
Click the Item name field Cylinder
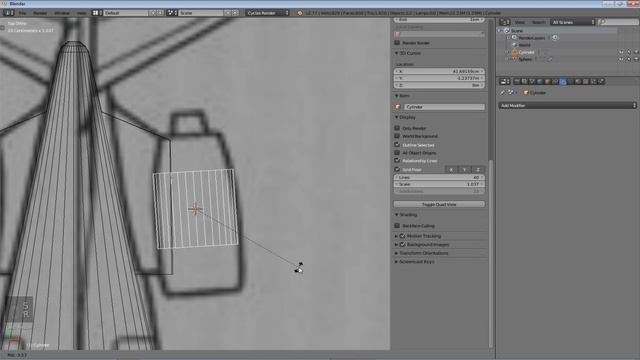444,107
